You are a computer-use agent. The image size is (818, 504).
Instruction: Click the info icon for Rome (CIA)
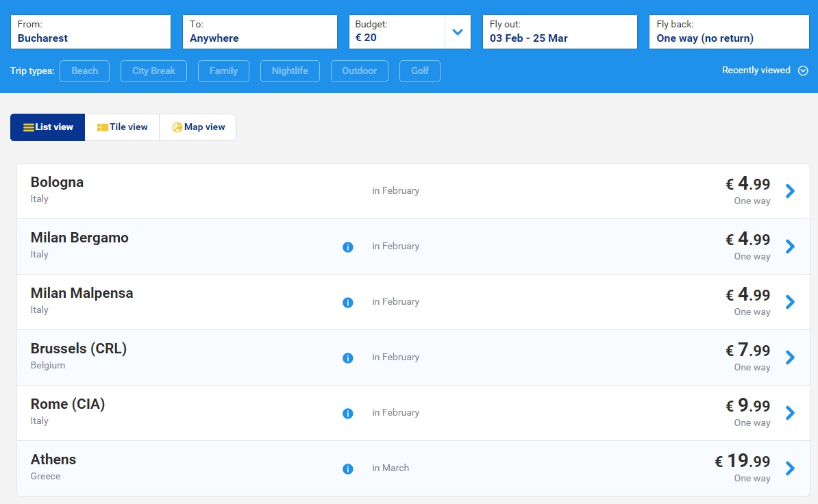[347, 413]
